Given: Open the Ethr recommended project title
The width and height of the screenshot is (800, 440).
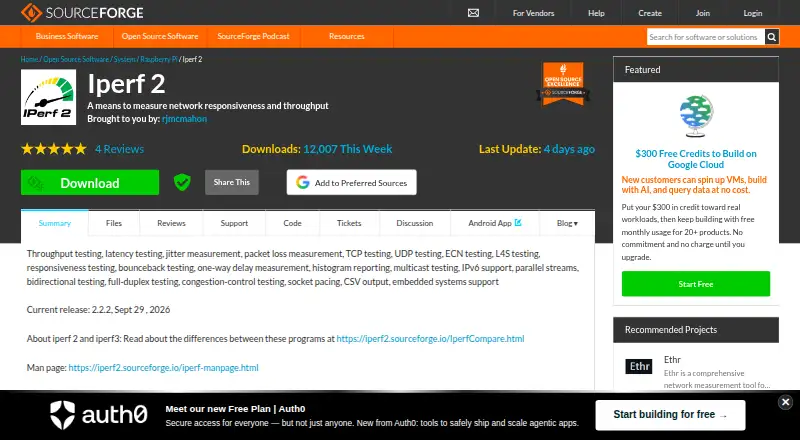Looking at the screenshot, I should [672, 359].
